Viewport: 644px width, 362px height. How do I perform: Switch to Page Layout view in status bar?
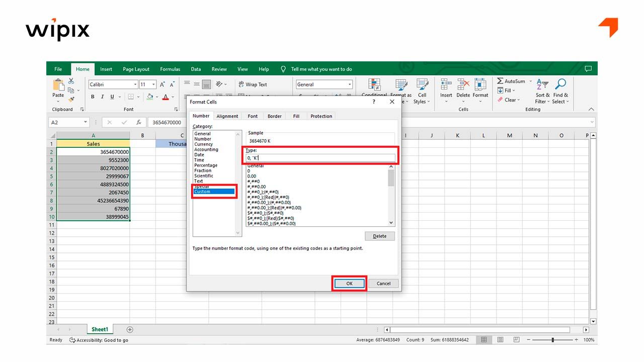[x=500, y=339]
